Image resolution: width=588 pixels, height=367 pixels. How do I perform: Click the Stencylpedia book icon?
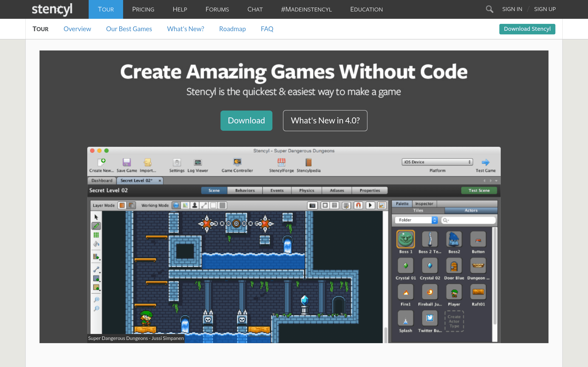(x=308, y=162)
